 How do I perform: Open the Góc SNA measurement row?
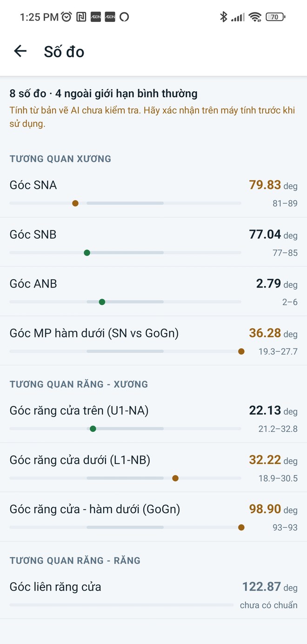coord(153,193)
